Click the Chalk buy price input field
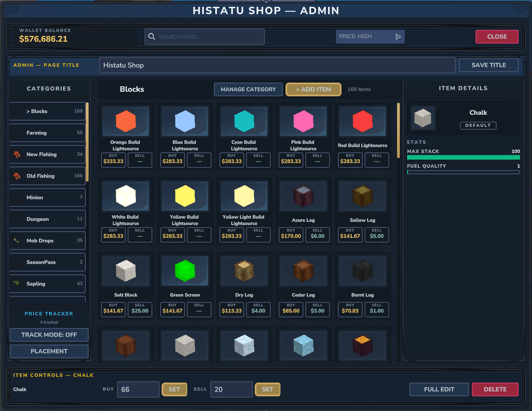Image resolution: width=532 pixels, height=411 pixels. pos(138,389)
